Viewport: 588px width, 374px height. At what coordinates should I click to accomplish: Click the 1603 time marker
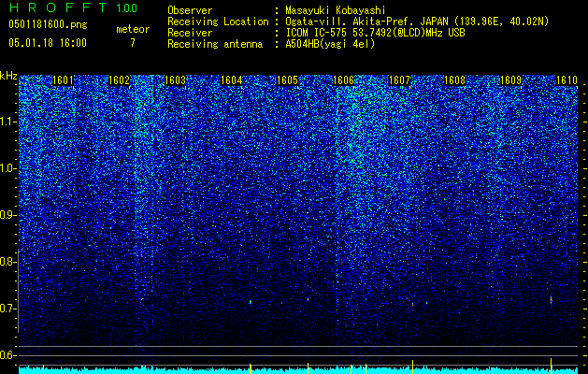[x=175, y=80]
